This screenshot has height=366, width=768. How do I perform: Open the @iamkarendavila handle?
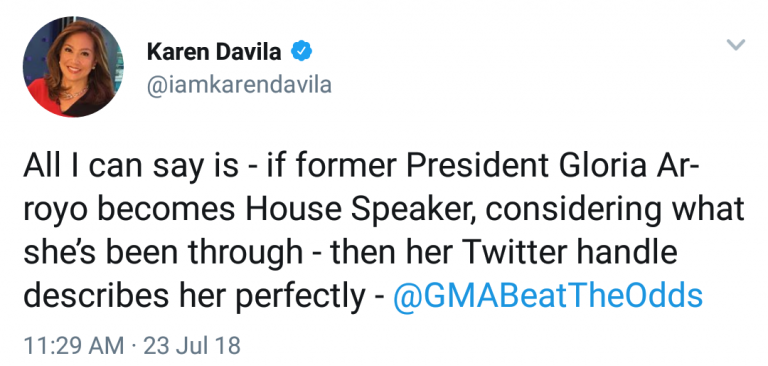[239, 84]
